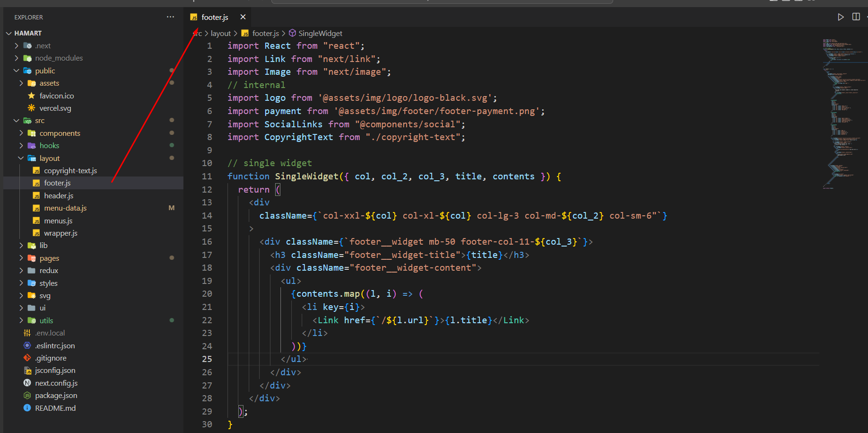Expand the hooks folder
This screenshot has height=433, width=868.
(21, 146)
